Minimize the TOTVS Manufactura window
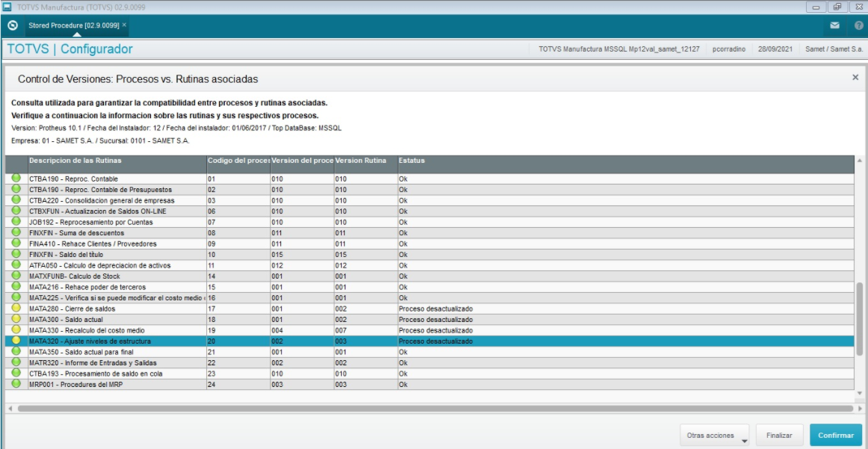The image size is (868, 449). (816, 7)
